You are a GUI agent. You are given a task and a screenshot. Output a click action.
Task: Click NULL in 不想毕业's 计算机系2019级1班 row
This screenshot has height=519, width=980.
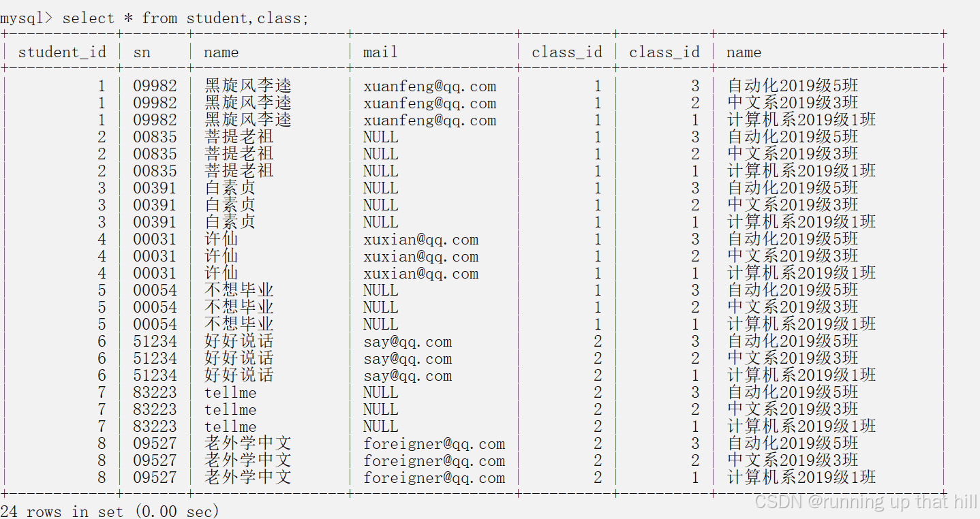380,324
